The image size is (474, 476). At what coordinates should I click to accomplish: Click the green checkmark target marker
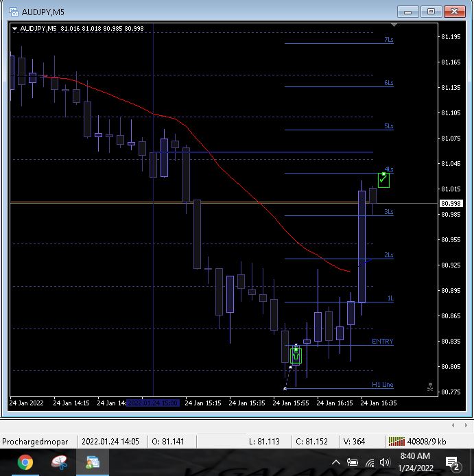[x=383, y=180]
